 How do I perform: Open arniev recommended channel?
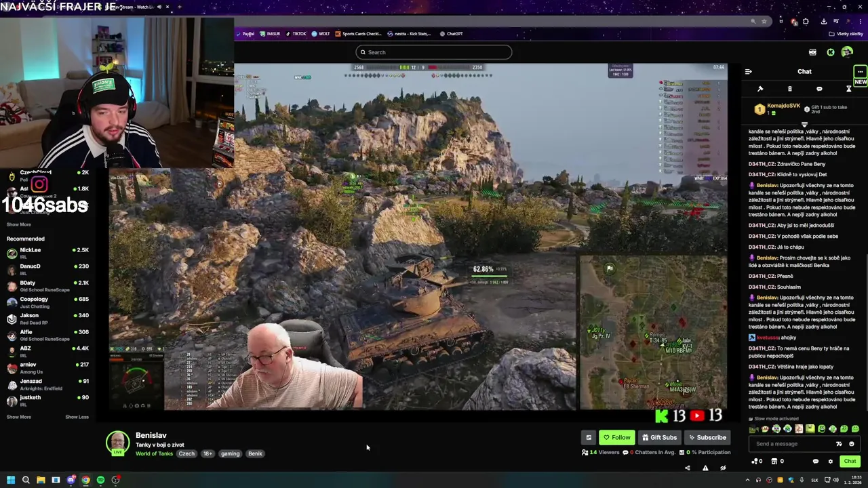click(47, 367)
